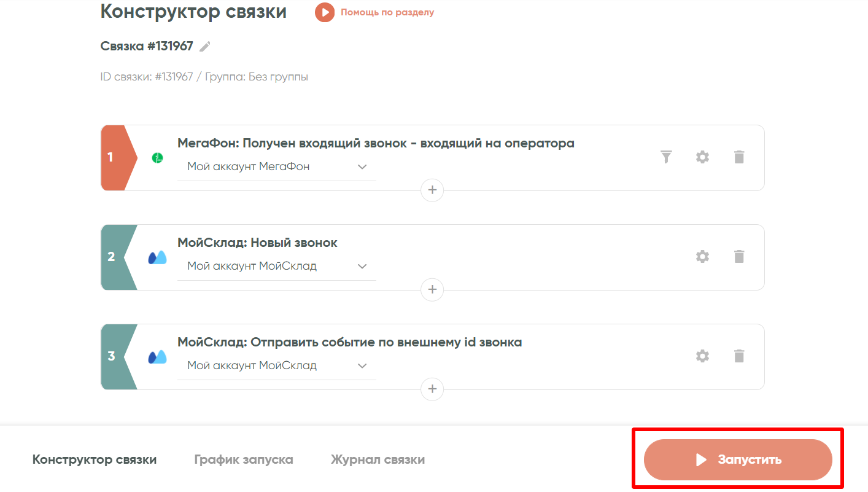Image resolution: width=868 pixels, height=492 pixels.
Task: Add a step below step 3
Action: click(x=432, y=389)
